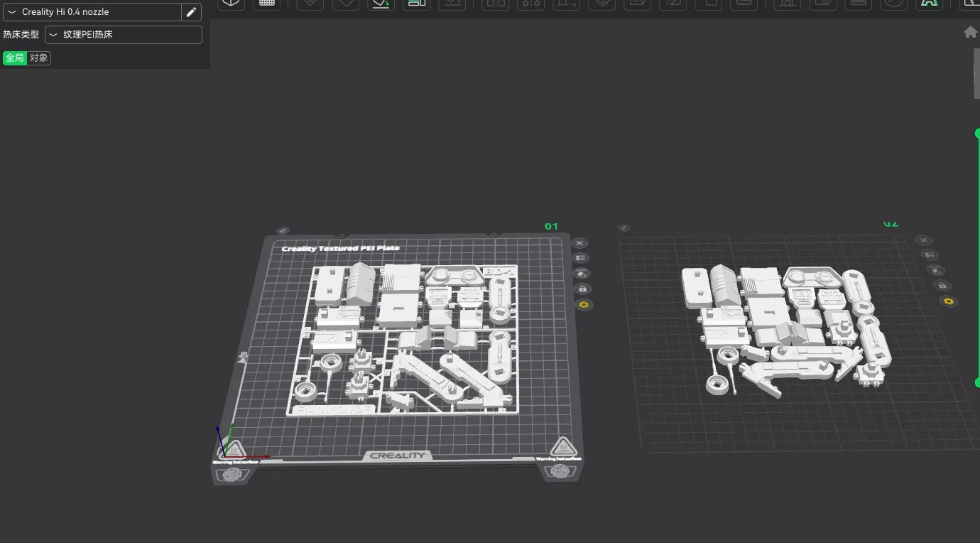The height and width of the screenshot is (543, 980).
Task: Click the green letter A icon in the toolbar
Action: click(x=929, y=4)
